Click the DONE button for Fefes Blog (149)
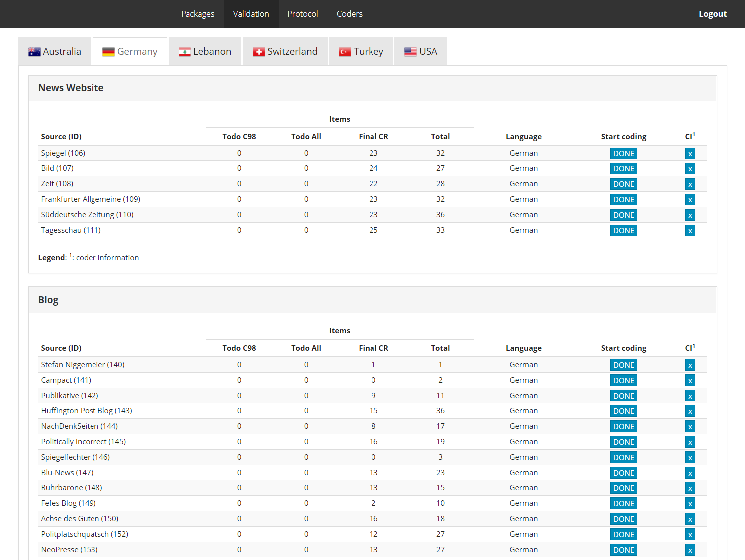745x560 pixels. pos(624,504)
